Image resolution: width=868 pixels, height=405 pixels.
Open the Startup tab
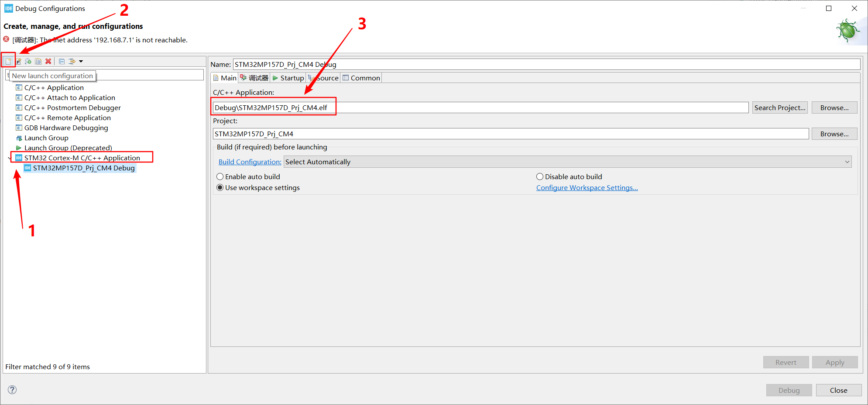[288, 78]
